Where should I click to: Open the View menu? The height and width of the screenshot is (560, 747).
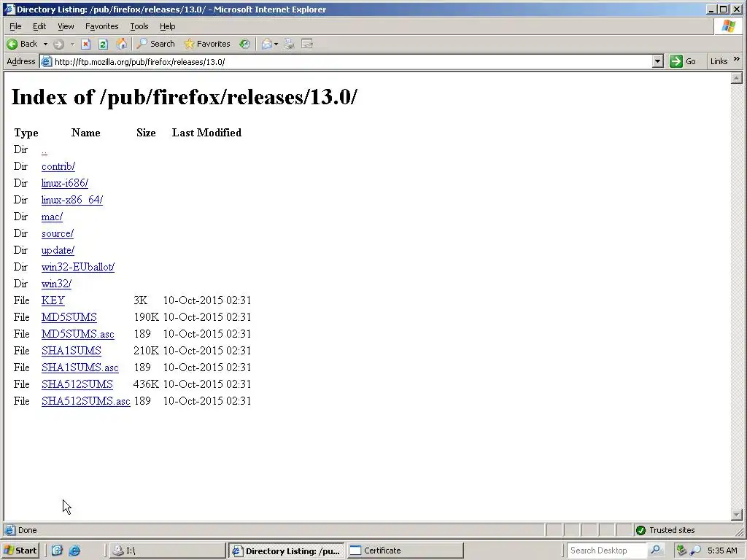(x=66, y=26)
